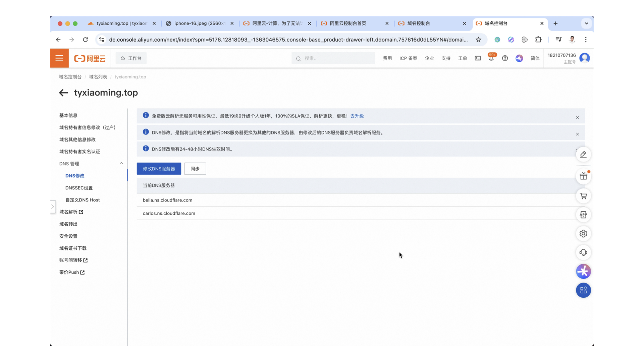Screen dimensions: 644x362
Task: Click 修改DNS服务器 button to change DNS
Action: (159, 168)
